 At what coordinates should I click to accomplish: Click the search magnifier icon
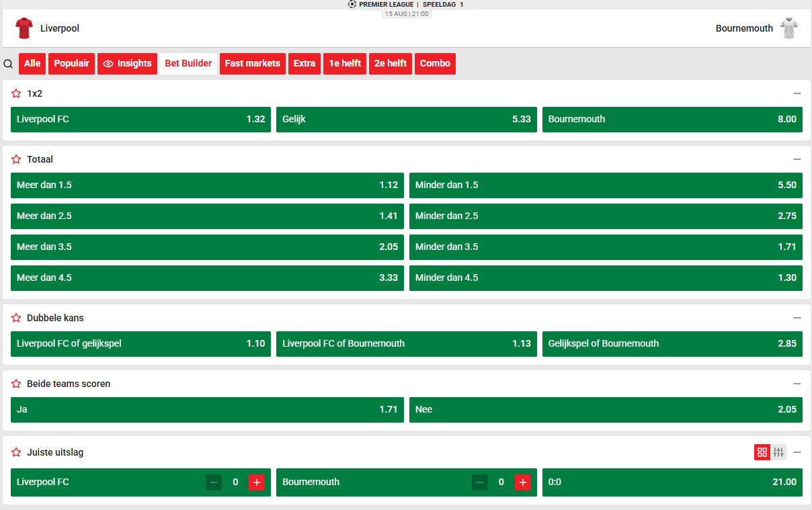[8, 64]
